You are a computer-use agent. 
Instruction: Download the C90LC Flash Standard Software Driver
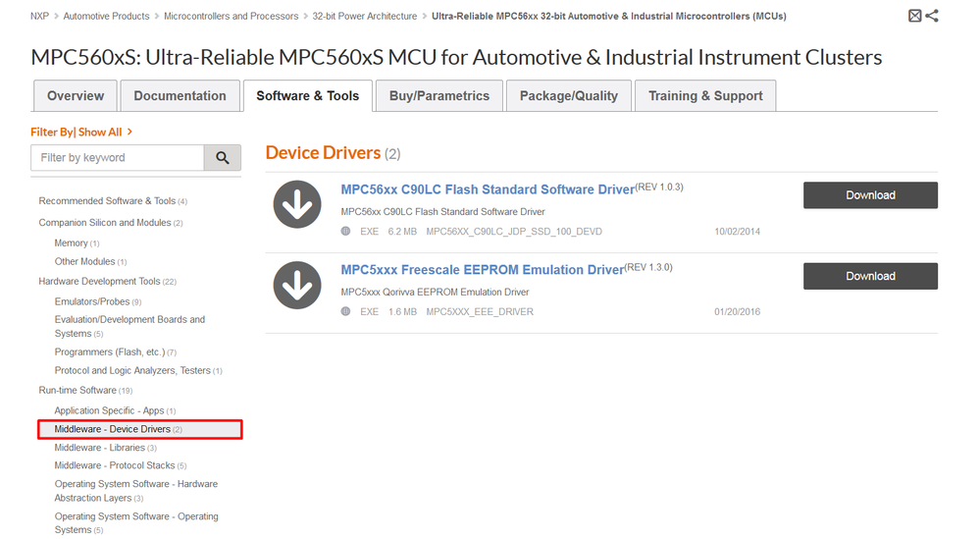pyautogui.click(x=869, y=195)
